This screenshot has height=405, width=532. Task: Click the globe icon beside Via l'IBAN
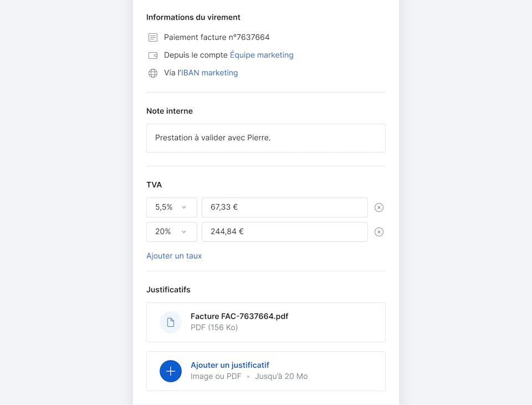[x=153, y=73]
